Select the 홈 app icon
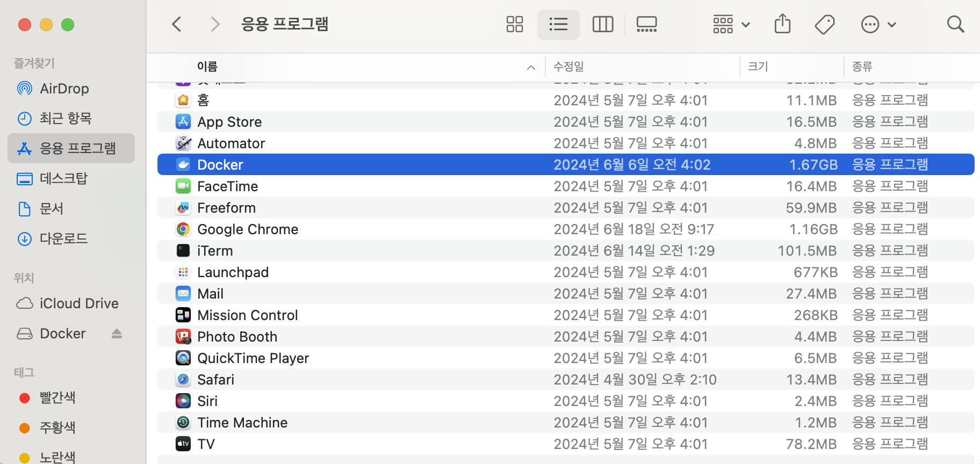This screenshot has width=980, height=464. click(183, 100)
